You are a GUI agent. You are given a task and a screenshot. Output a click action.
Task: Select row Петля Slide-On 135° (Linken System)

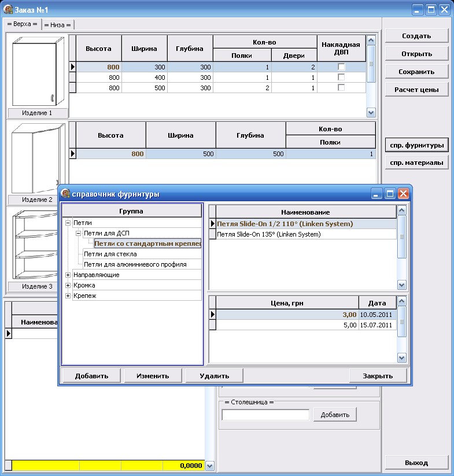(x=306, y=234)
